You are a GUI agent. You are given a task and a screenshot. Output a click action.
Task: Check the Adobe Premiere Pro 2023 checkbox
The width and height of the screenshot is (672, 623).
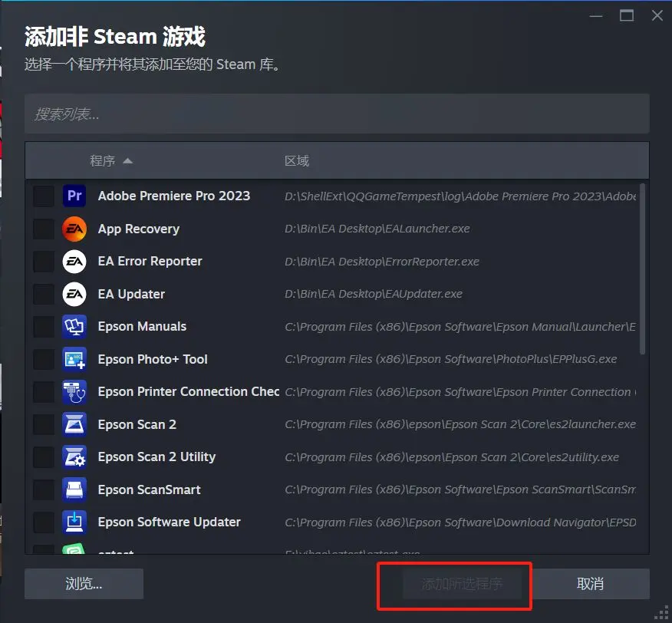click(43, 196)
